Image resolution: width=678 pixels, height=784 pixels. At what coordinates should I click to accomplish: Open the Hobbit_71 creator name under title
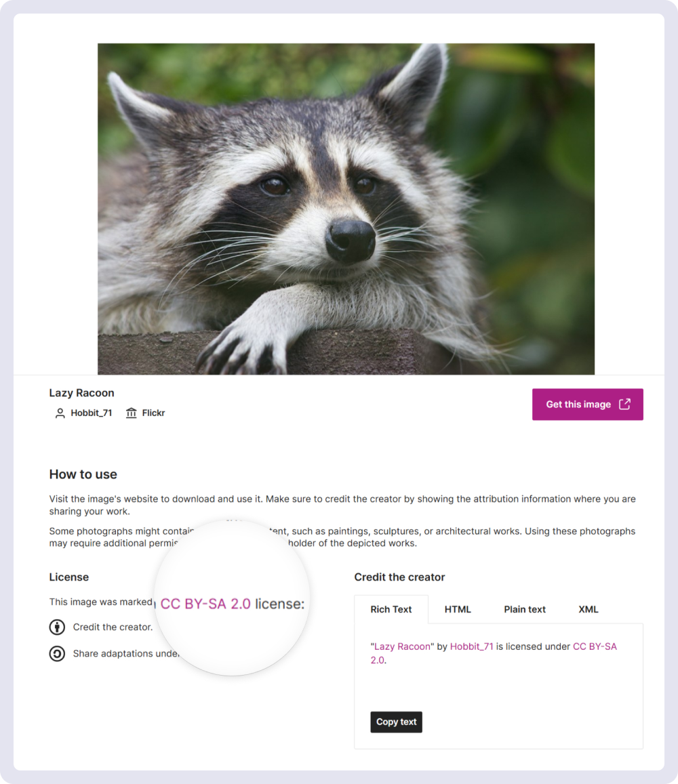[91, 413]
